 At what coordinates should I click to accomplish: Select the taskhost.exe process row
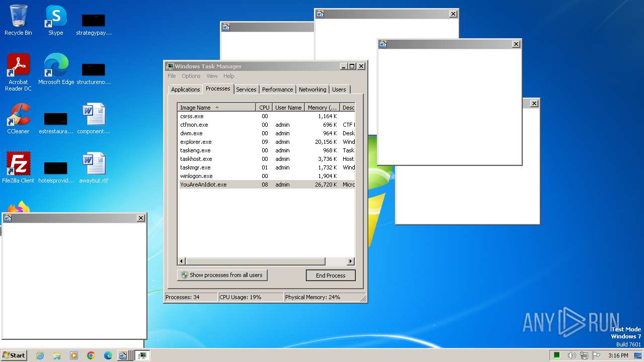(266, 159)
